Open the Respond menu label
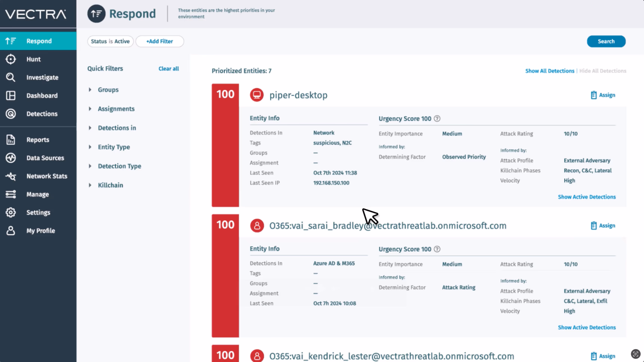This screenshot has width=644, height=362. coord(39,41)
